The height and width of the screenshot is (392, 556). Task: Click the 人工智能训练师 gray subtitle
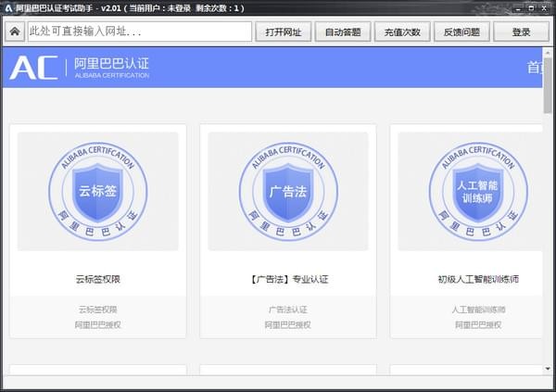pyautogui.click(x=478, y=310)
